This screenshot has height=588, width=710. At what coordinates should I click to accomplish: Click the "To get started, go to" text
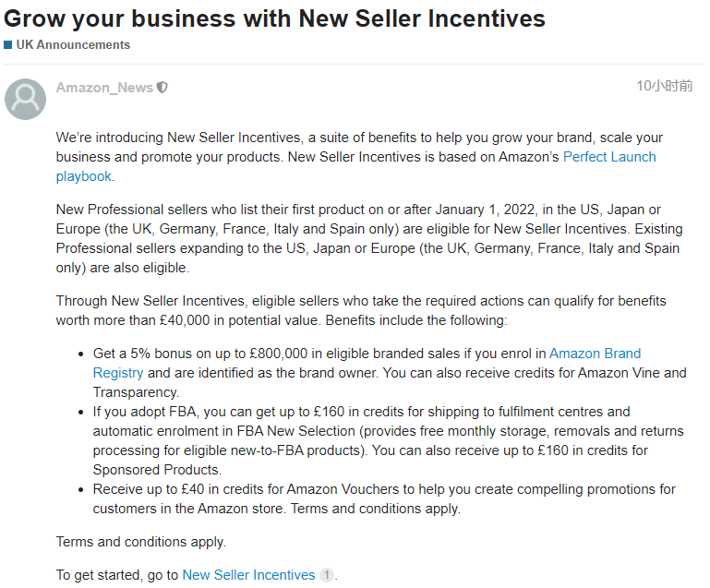(x=117, y=575)
